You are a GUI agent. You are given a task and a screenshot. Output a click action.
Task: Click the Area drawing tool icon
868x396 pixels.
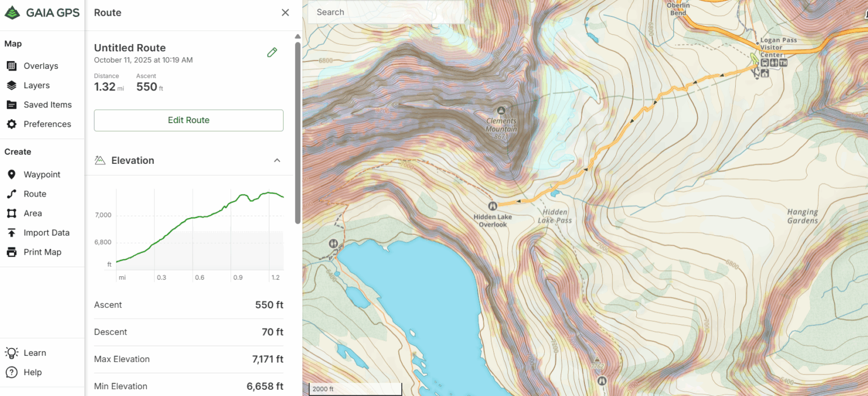(x=11, y=213)
